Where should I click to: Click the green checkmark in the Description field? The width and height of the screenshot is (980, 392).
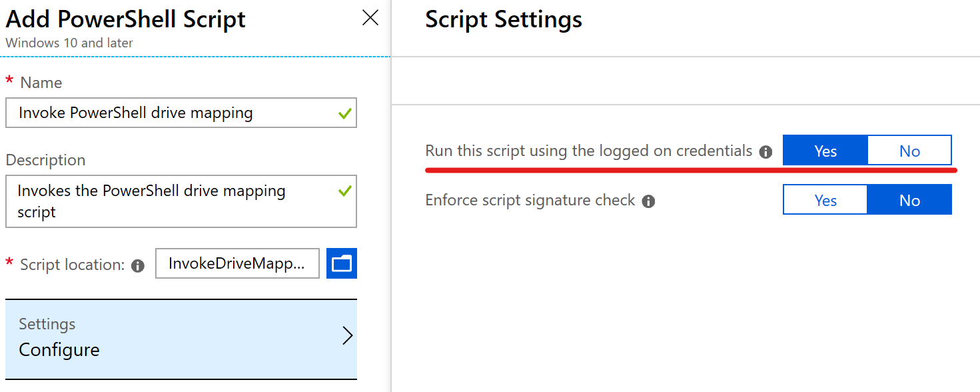click(344, 191)
